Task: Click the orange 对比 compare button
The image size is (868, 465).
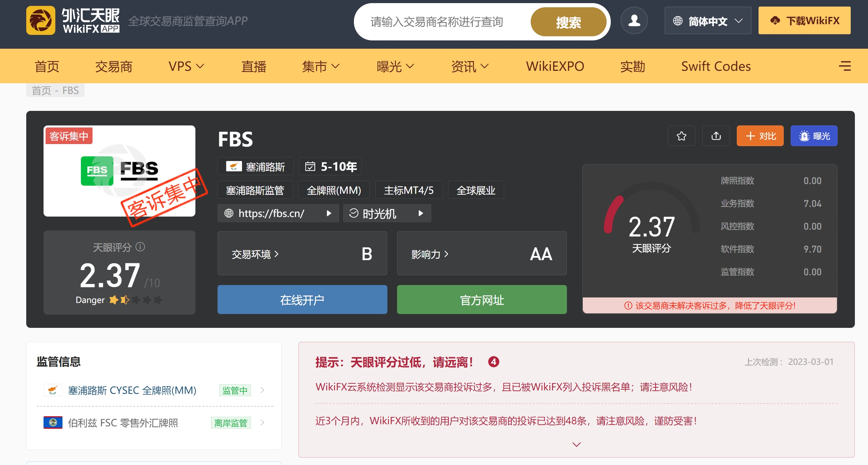Action: coord(760,136)
